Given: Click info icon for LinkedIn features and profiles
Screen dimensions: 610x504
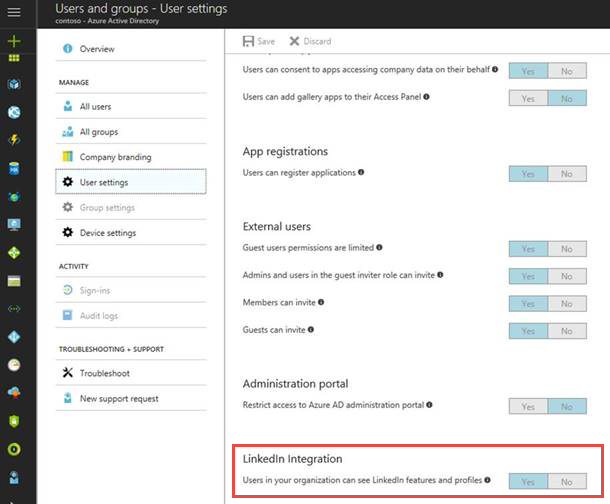Looking at the screenshot, I should point(487,480).
